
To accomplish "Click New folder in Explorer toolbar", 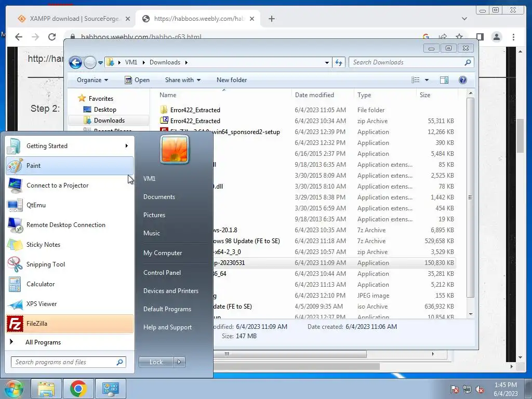I will pyautogui.click(x=232, y=80).
